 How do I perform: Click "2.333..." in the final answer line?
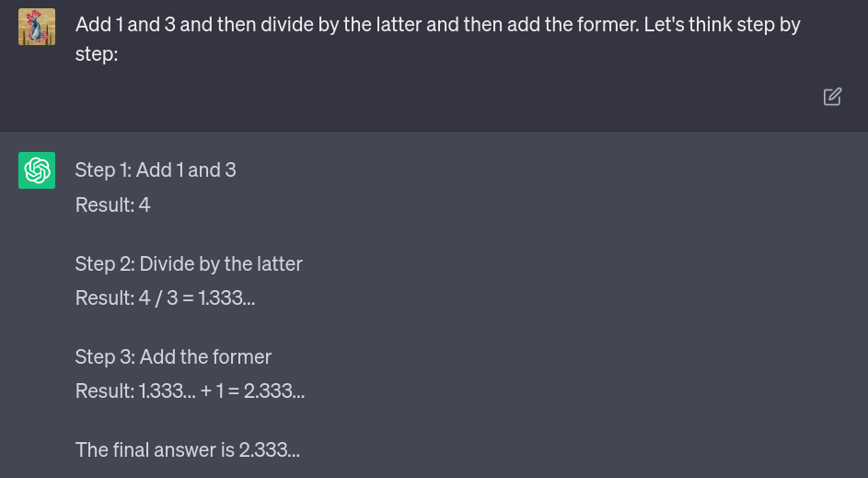pos(270,450)
